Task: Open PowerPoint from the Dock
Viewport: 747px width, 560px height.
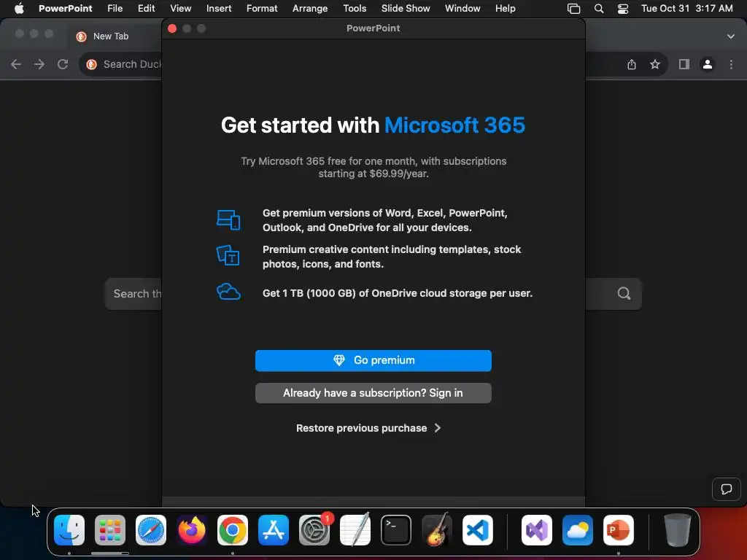Action: (619, 530)
